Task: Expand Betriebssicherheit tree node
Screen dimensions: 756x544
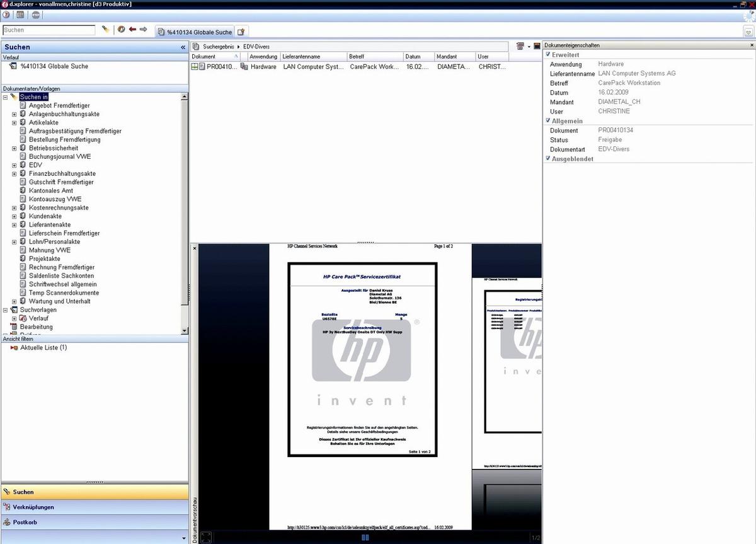Action: point(14,148)
